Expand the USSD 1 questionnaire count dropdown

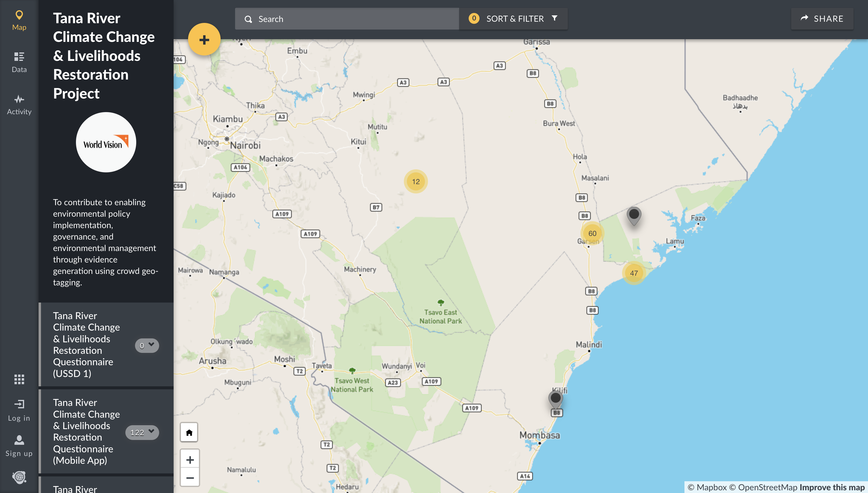coord(147,345)
